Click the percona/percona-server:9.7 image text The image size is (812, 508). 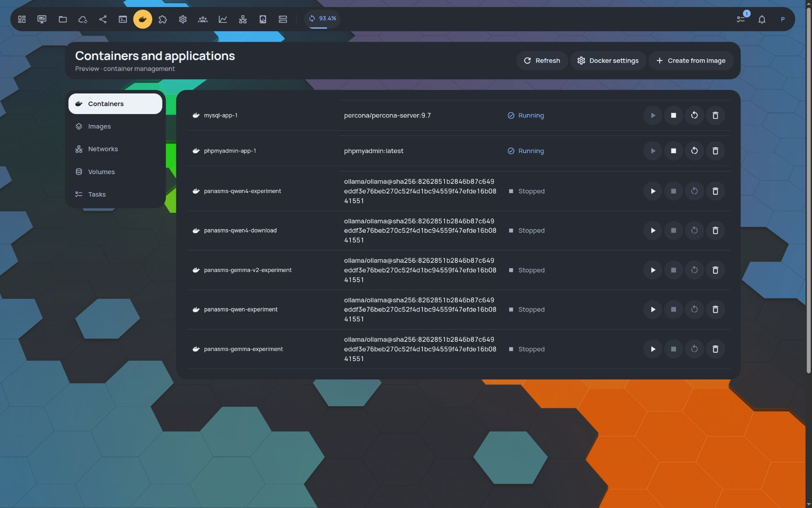(387, 115)
